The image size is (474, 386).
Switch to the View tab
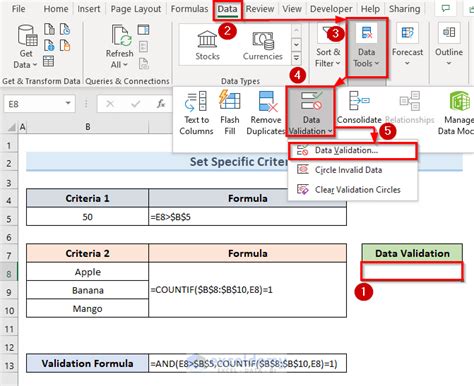tap(292, 9)
